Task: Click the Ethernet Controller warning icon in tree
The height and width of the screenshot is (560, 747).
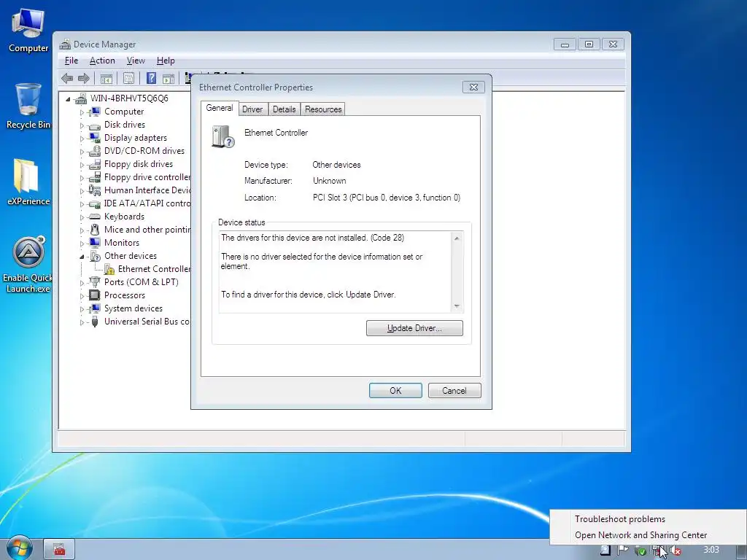Action: pyautogui.click(x=109, y=269)
